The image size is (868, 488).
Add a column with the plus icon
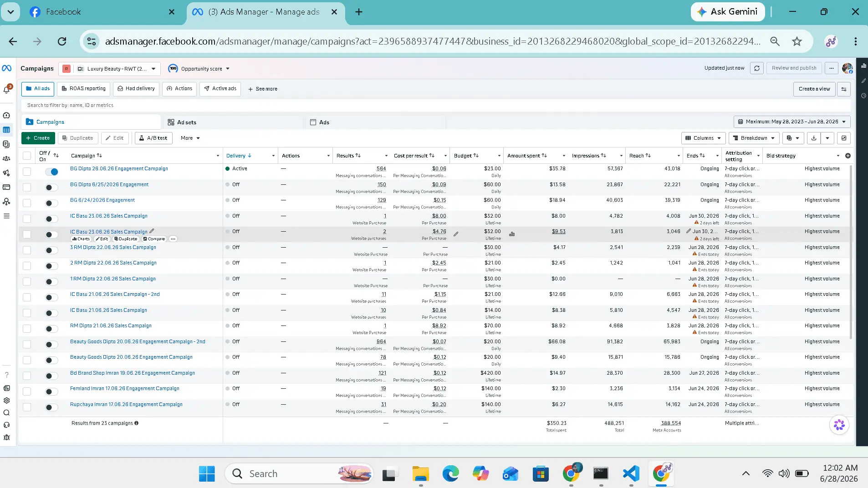coord(848,156)
